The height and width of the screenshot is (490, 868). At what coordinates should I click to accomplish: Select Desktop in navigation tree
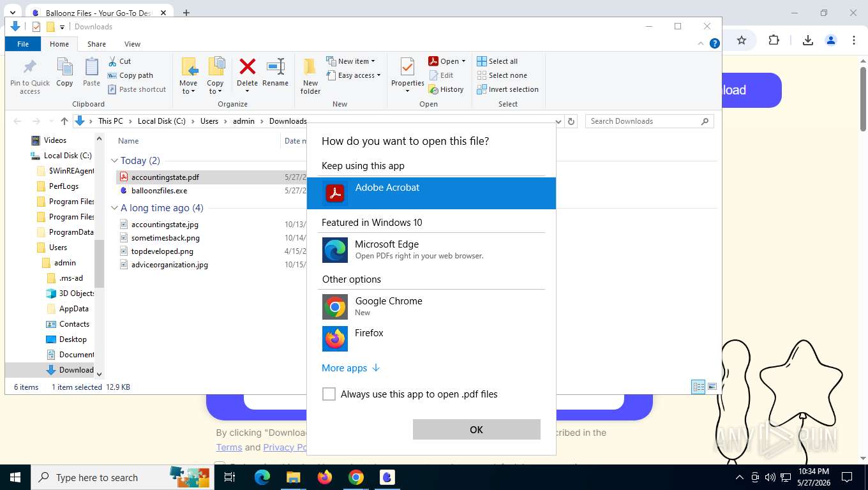click(x=73, y=339)
